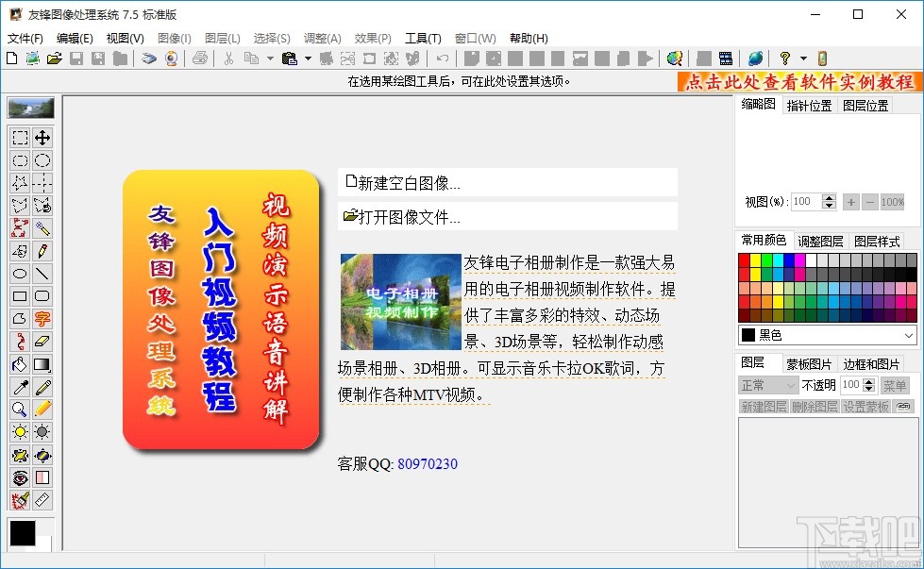Viewport: 924px width, 569px height.
Task: Expand the copy options dropdown arrow
Action: coord(271,59)
